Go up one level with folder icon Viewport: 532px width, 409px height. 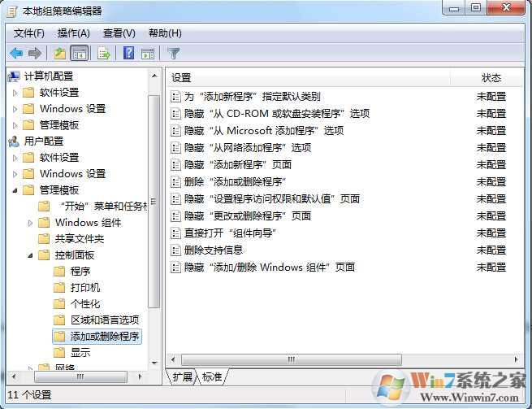[x=59, y=54]
